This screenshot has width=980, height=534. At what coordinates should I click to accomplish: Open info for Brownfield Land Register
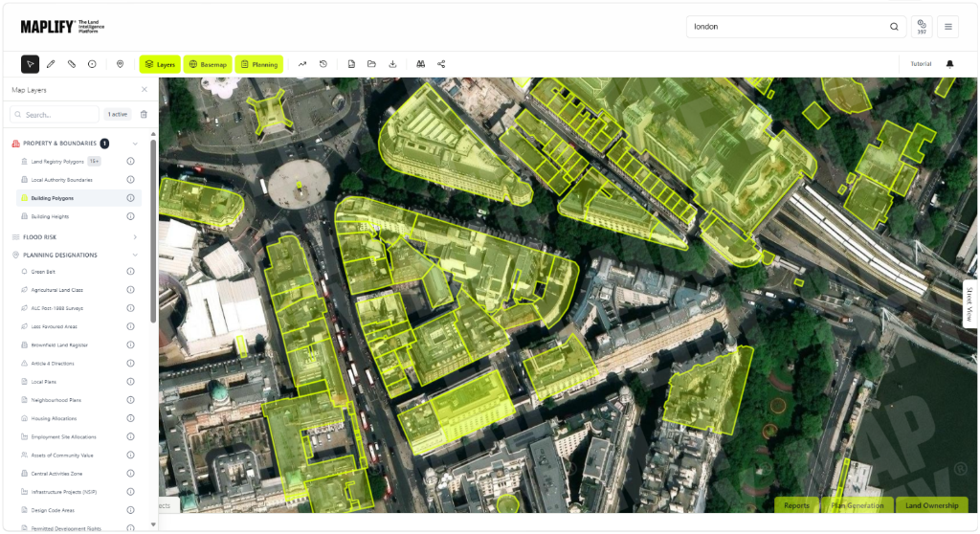coord(130,345)
